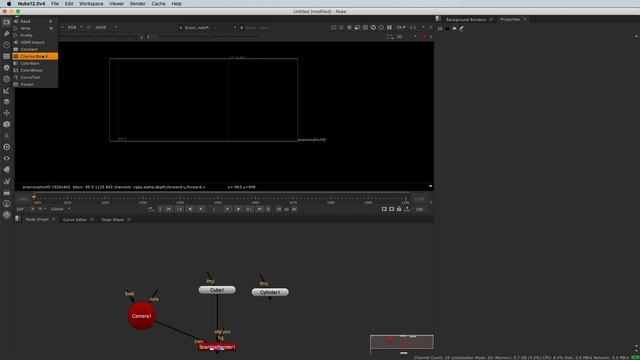
Task: Open the Other nodes toolbar icon
Action: point(7,192)
